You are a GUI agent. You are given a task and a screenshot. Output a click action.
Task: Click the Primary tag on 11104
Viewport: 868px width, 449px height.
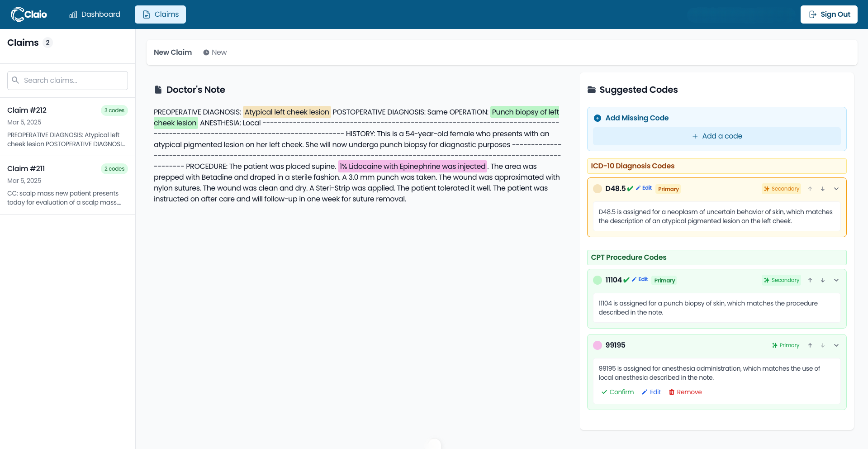click(664, 281)
